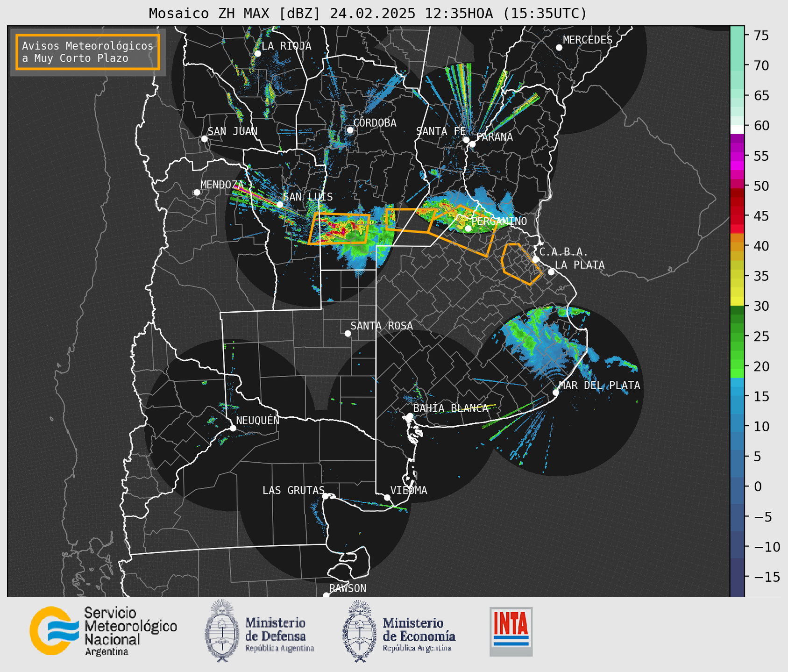The width and height of the screenshot is (788, 672).
Task: Select the CÓRDOBA city marker
Action: pos(350,130)
